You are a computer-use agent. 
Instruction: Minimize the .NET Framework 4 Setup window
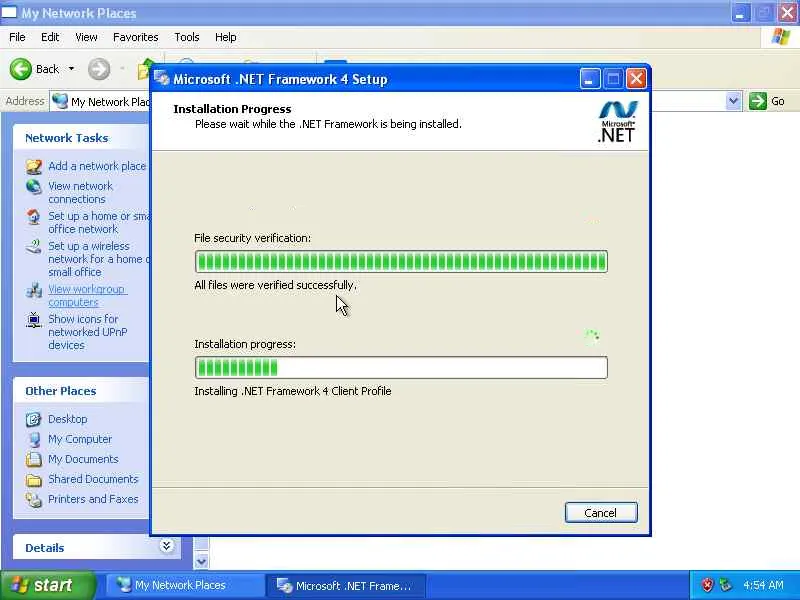tap(589, 79)
